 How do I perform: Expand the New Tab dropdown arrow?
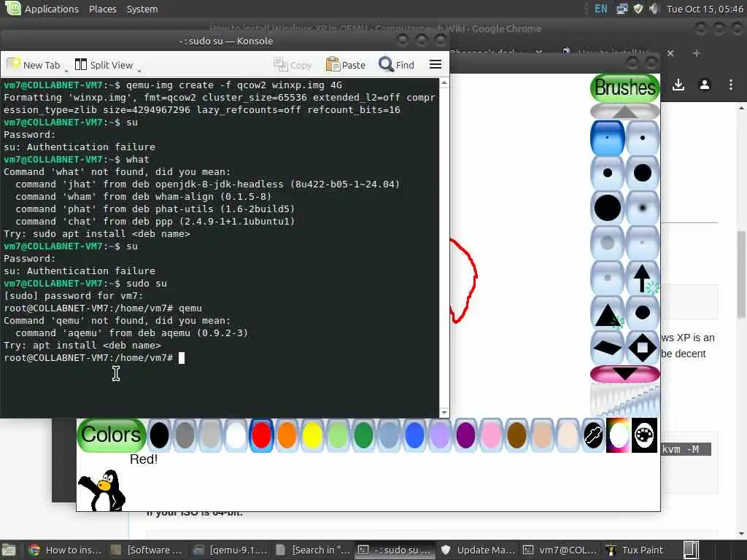66,71
